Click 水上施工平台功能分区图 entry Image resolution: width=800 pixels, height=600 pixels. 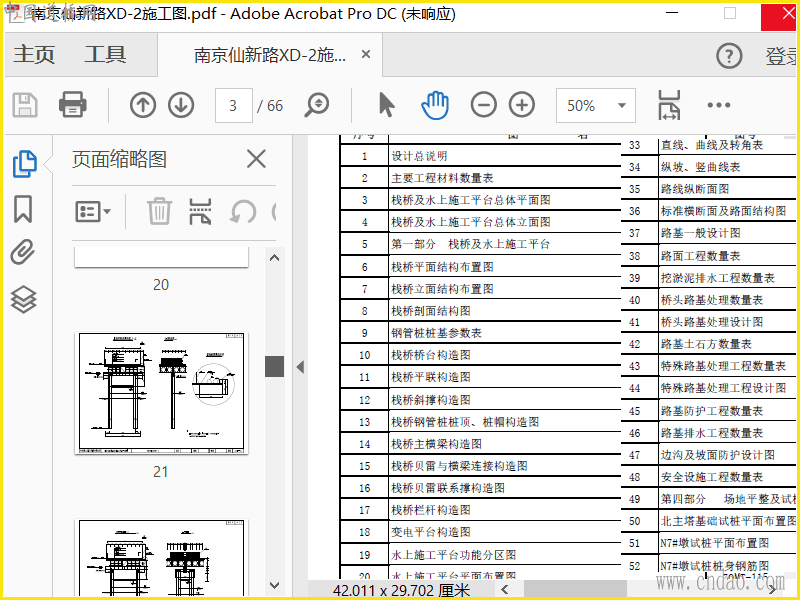tap(453, 555)
